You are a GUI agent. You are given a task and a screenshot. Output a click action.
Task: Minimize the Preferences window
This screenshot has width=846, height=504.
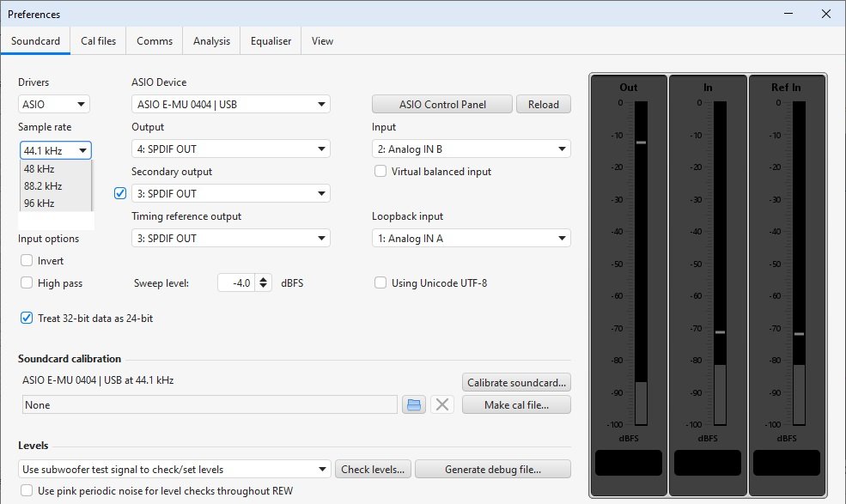pyautogui.click(x=788, y=14)
